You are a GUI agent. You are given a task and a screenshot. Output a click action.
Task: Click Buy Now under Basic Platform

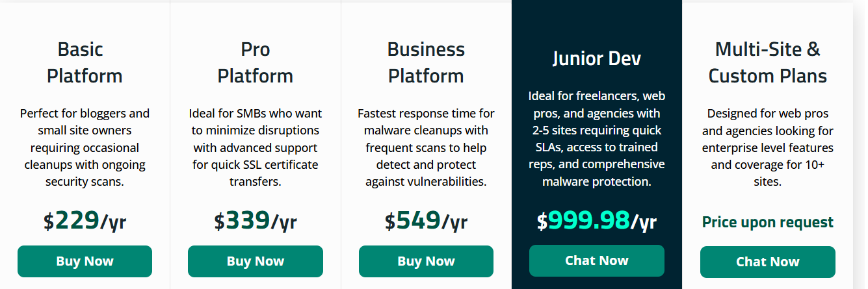click(85, 261)
